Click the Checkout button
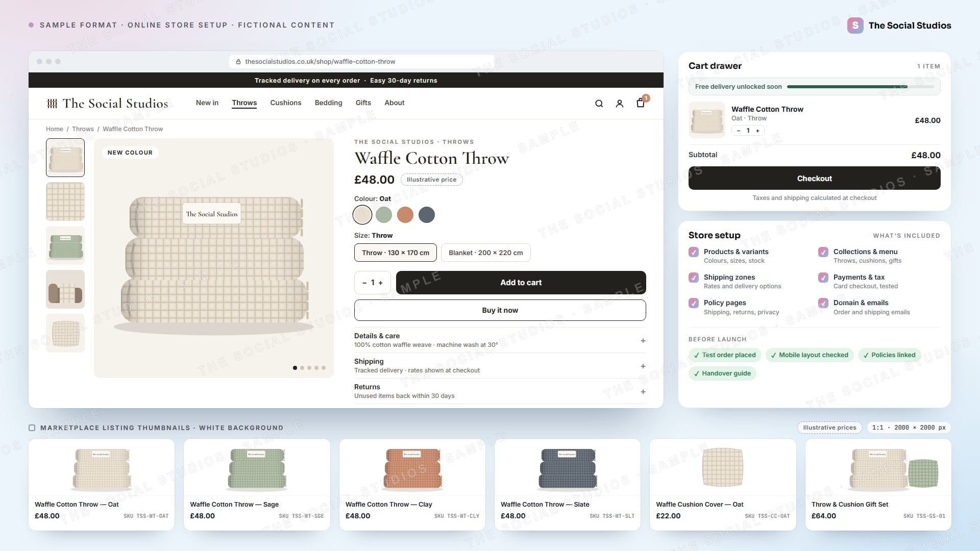Viewport: 980px width, 551px height. (x=814, y=179)
